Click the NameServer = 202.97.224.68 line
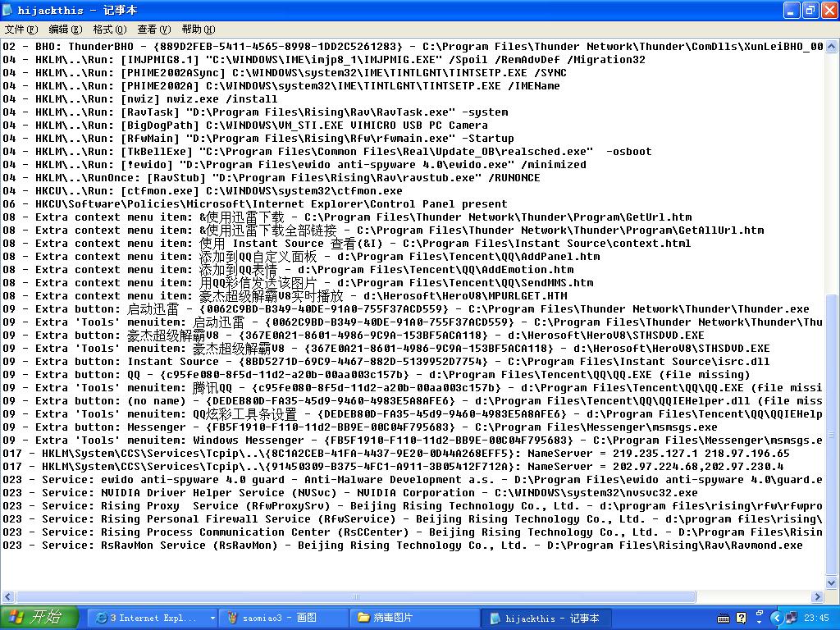This screenshot has width=840, height=630. pos(393,467)
